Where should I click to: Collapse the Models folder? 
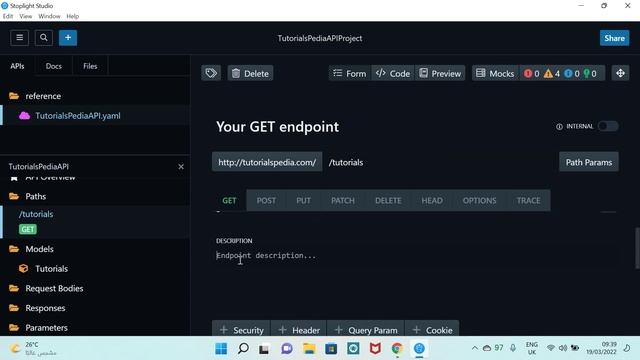pos(31,249)
